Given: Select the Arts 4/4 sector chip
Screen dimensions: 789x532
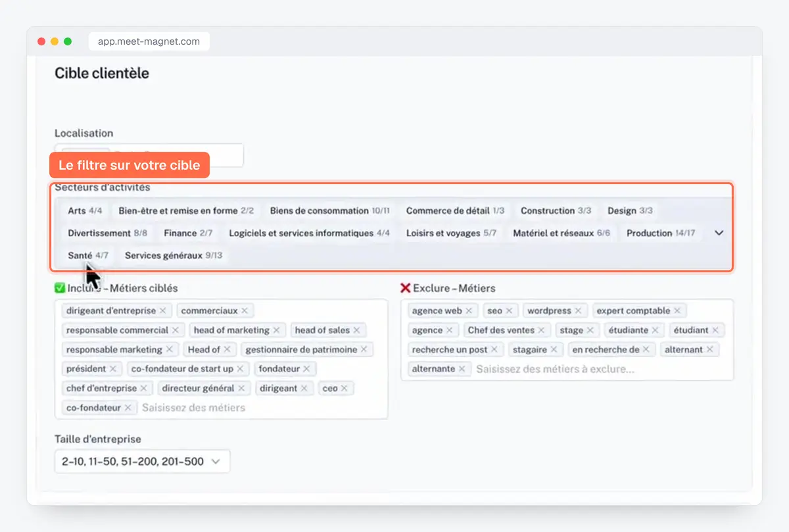Looking at the screenshot, I should (x=85, y=211).
